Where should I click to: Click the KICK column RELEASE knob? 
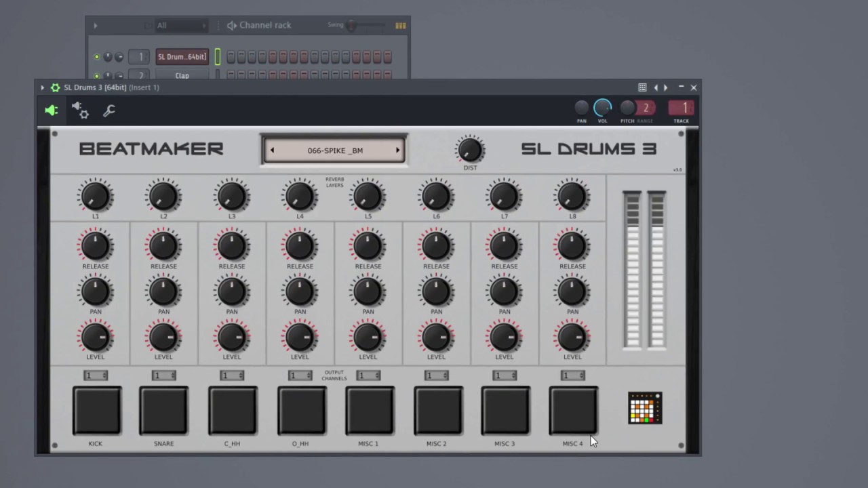click(x=96, y=247)
